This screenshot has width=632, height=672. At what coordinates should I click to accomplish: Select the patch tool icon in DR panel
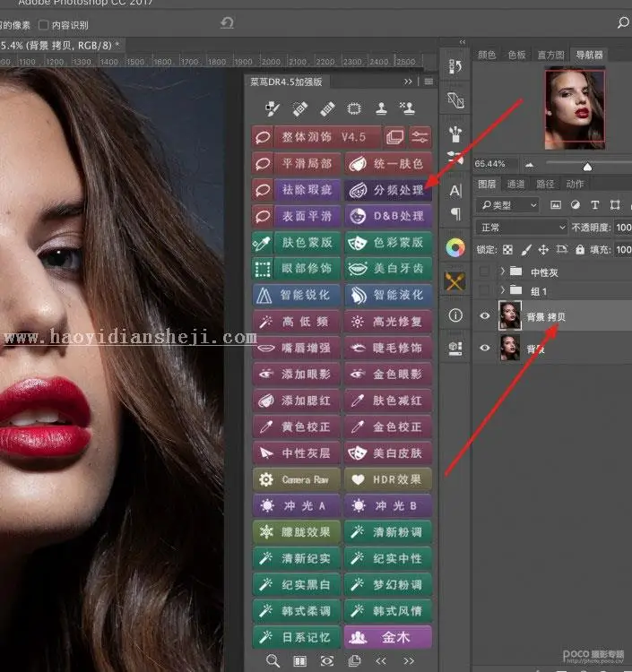pos(354,108)
